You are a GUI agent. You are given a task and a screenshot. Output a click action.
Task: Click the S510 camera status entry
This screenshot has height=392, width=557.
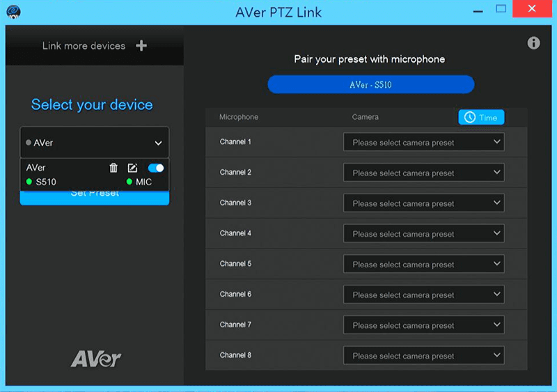click(x=41, y=182)
